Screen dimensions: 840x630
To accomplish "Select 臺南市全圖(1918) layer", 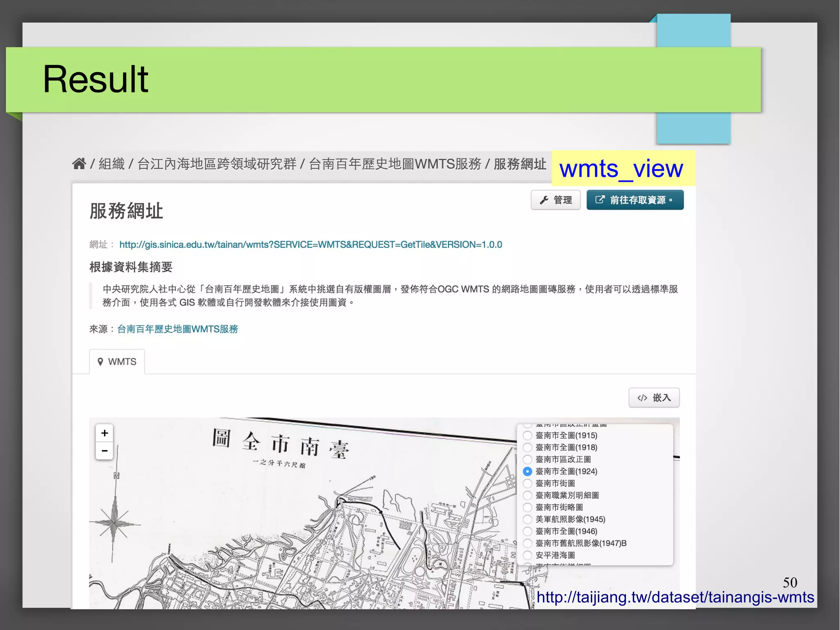I will click(527, 447).
